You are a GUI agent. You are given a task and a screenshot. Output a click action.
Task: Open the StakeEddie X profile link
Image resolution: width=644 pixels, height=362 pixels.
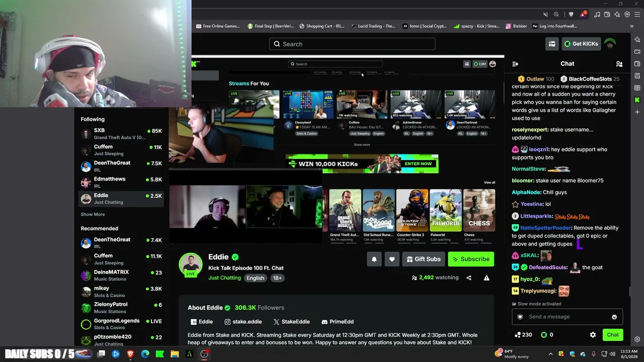click(291, 322)
